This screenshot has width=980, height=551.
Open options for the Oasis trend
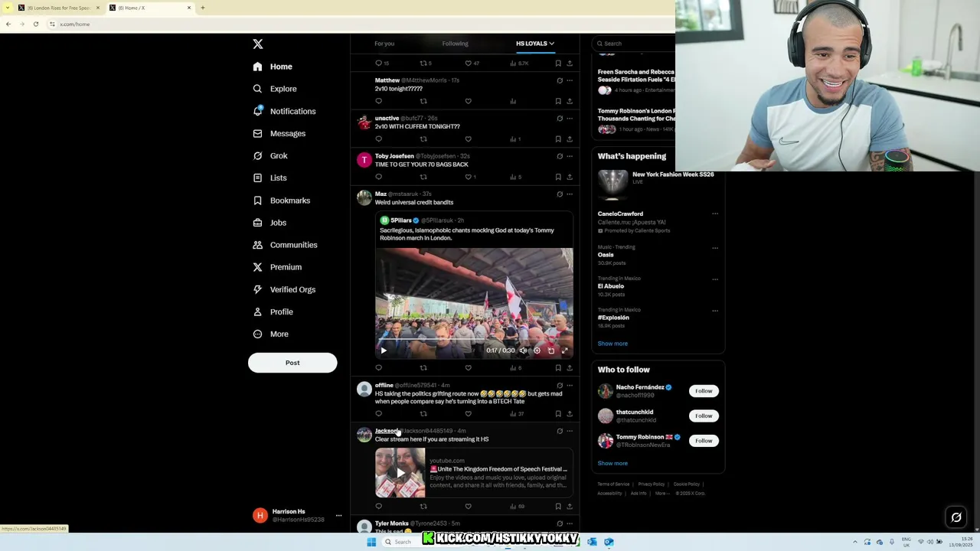[715, 248]
